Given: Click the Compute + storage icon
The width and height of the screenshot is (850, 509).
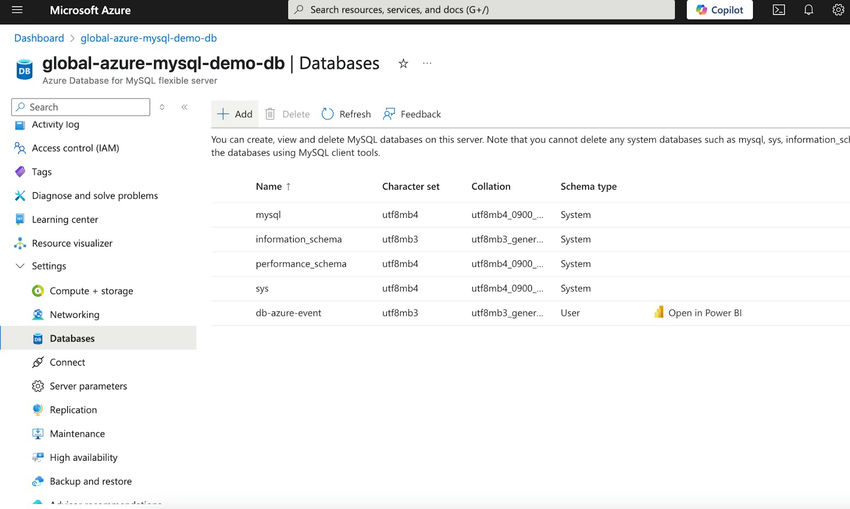Looking at the screenshot, I should pos(38,291).
